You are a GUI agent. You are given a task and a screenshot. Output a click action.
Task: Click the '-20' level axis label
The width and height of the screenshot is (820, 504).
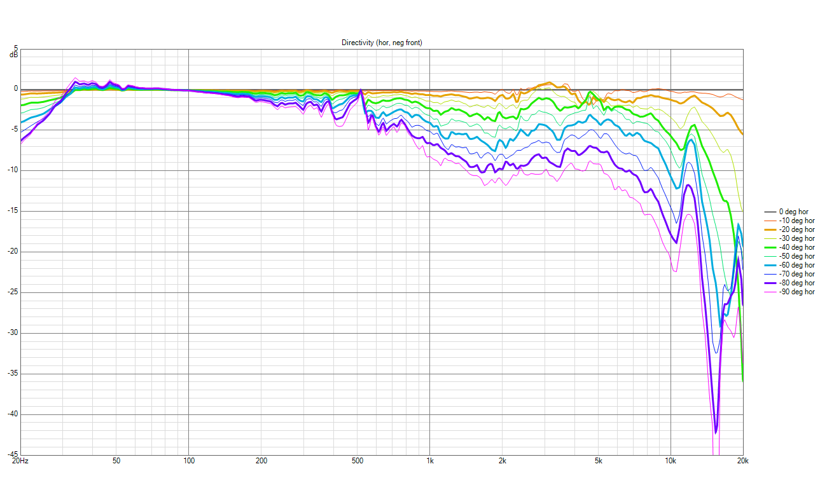pyautogui.click(x=13, y=252)
